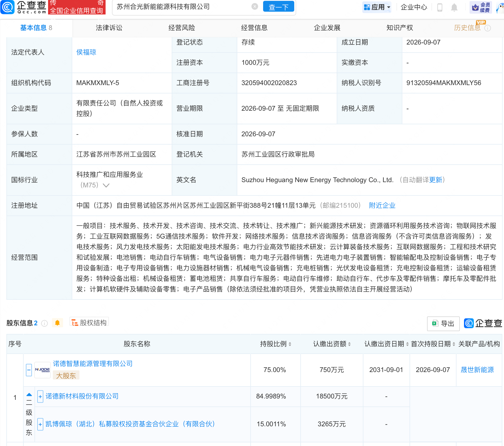Open the notifications bell icon

tap(454, 7)
